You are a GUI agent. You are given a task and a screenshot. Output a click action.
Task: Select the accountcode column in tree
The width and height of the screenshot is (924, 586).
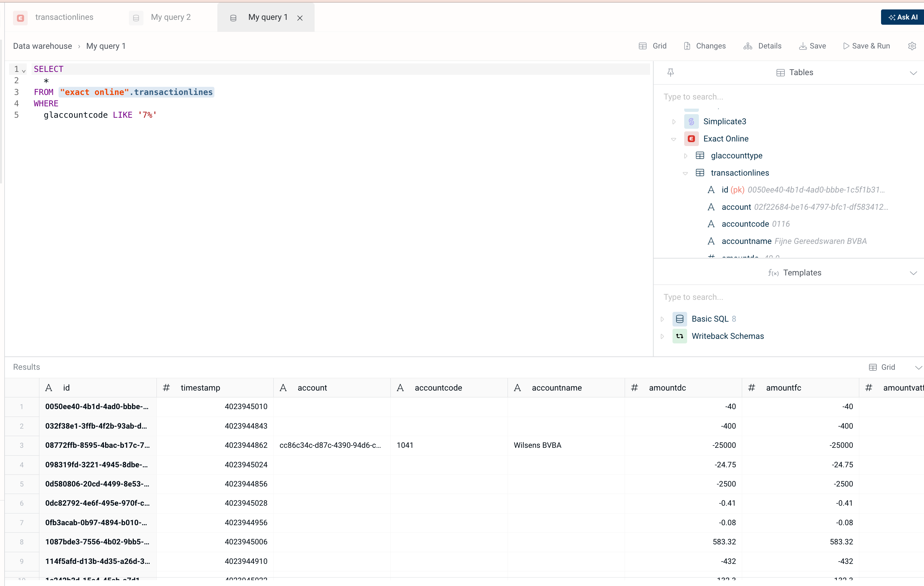[x=748, y=224]
